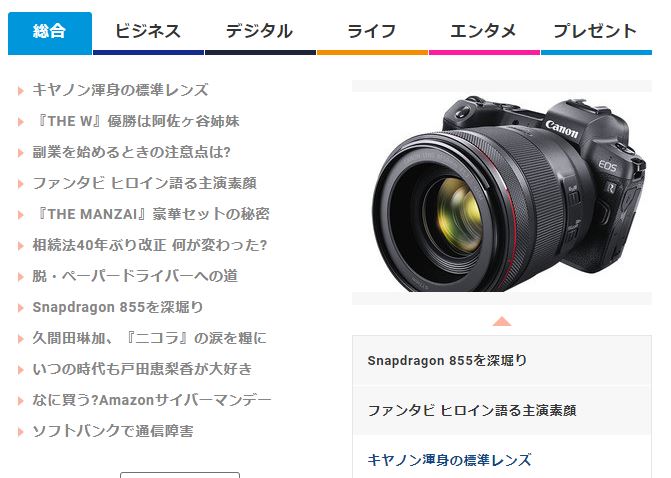Screen dimensions: 671x478
Task: Open the『THE W』優勝は阿佐ヶ谷姉妹 headline
Action: pyautogui.click(x=136, y=121)
